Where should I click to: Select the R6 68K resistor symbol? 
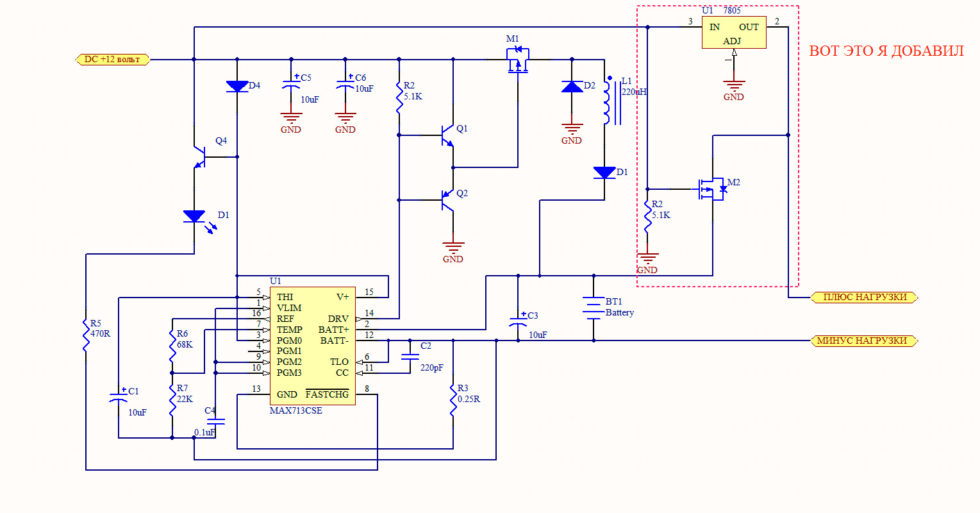tap(172, 346)
